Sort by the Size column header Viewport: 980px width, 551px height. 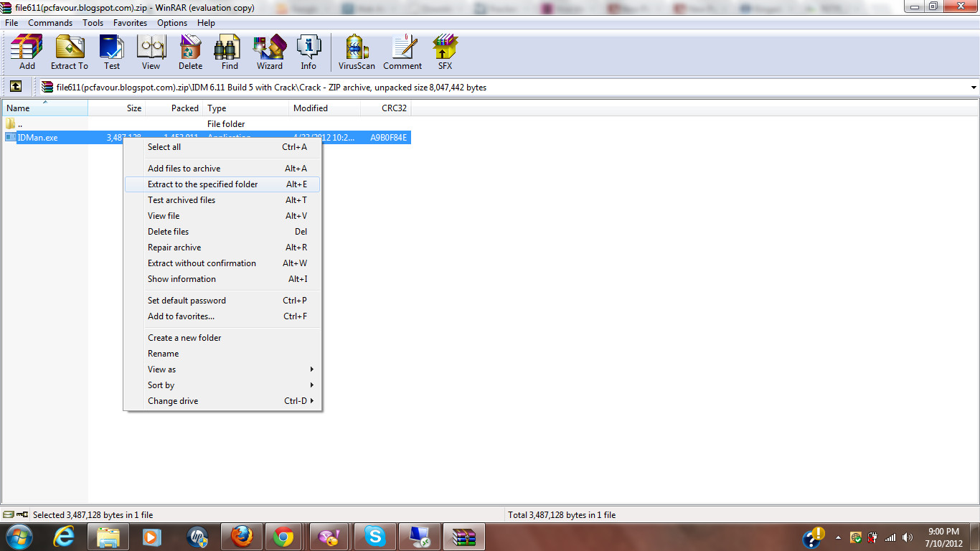[x=117, y=108]
